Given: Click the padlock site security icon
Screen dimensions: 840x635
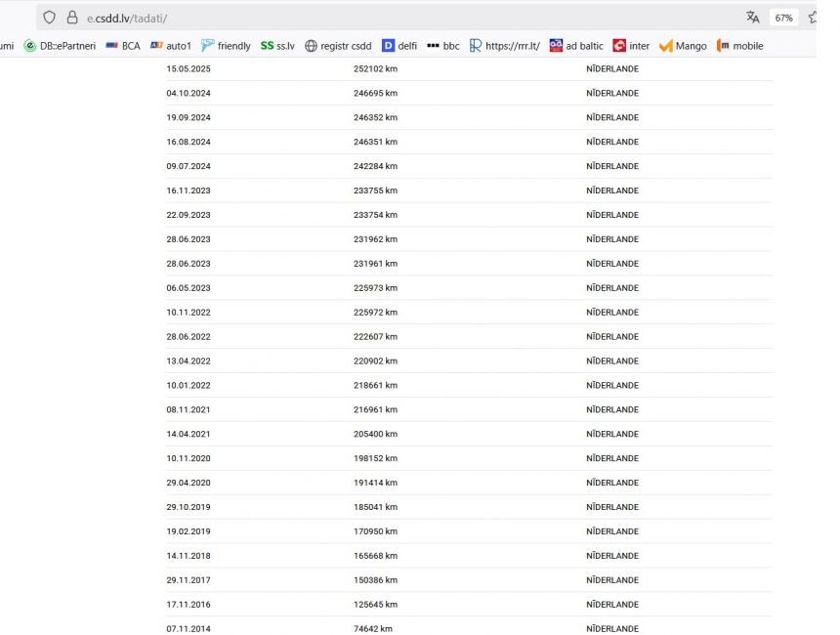Looking at the screenshot, I should 72,18.
